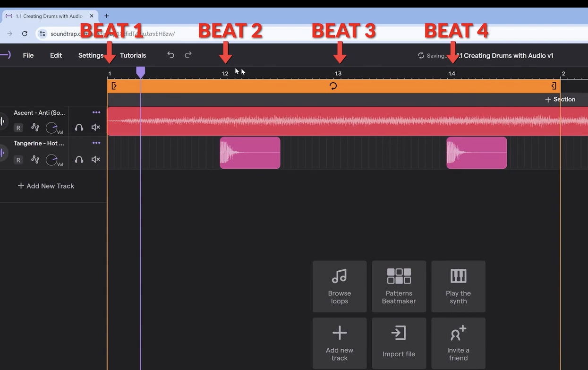Open a new browser tab
This screenshot has width=588, height=370.
106,16
